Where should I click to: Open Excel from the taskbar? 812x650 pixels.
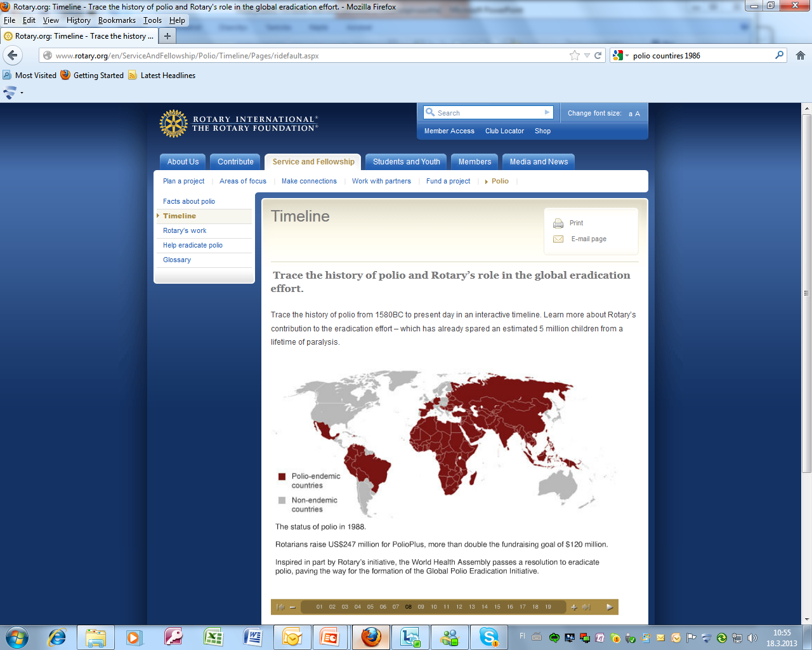coord(213,637)
